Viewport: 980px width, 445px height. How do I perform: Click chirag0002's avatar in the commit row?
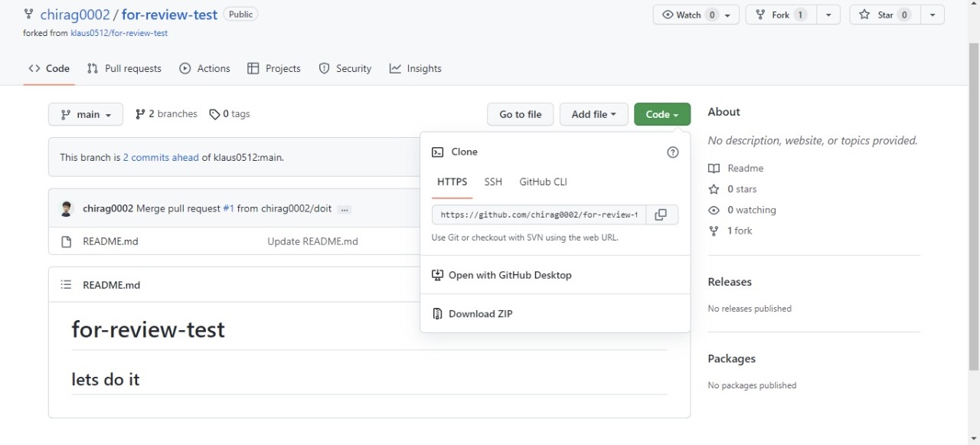coord(67,208)
